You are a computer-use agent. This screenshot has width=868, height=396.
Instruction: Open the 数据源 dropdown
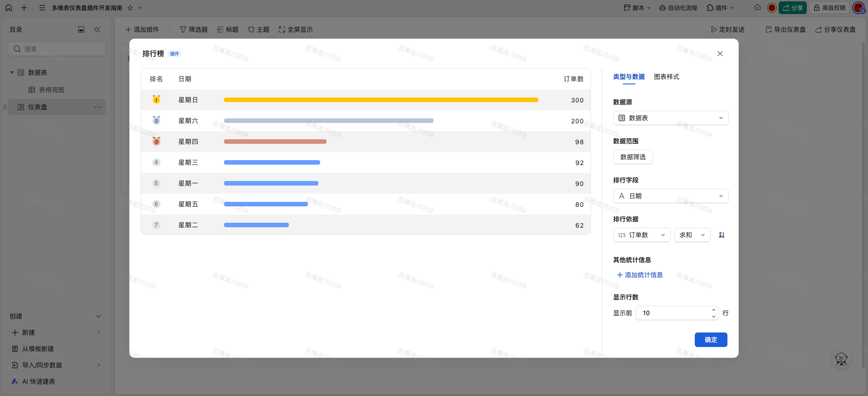click(670, 118)
